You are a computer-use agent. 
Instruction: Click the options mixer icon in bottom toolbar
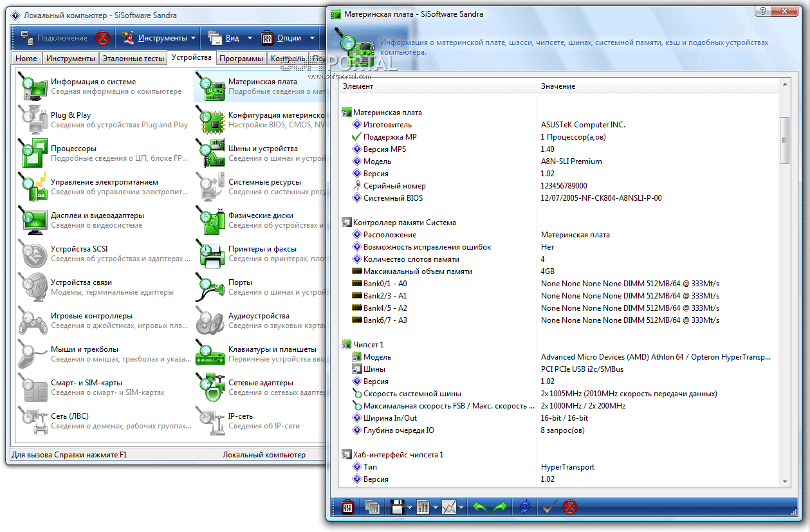pos(348,507)
